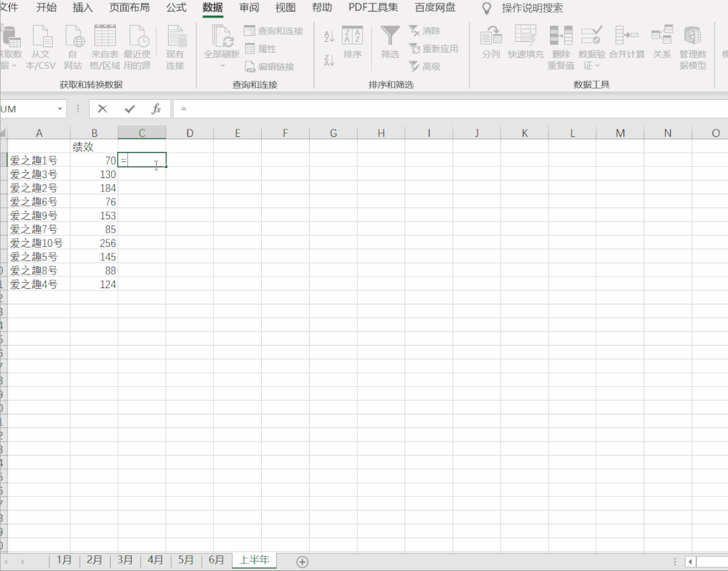Switch to the 1月 sheet tab
Screen dimensions: 728x571
[64, 560]
